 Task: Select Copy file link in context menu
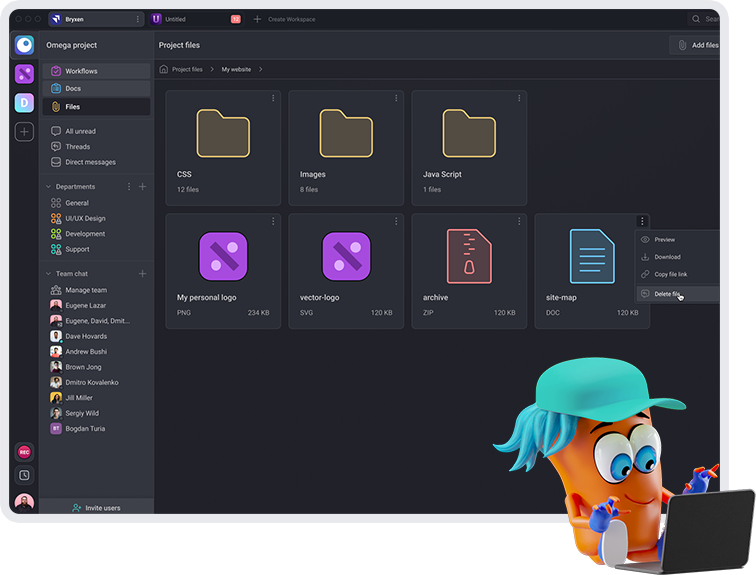coord(677,274)
